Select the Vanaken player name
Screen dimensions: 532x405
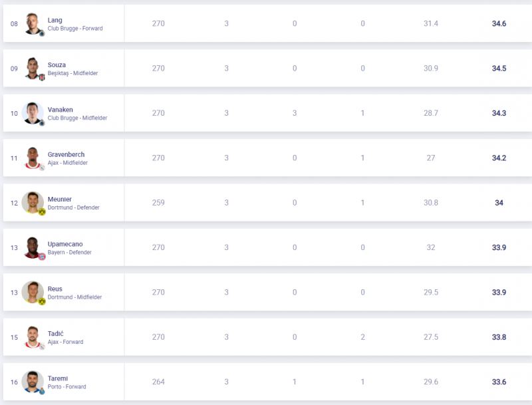pyautogui.click(x=60, y=110)
